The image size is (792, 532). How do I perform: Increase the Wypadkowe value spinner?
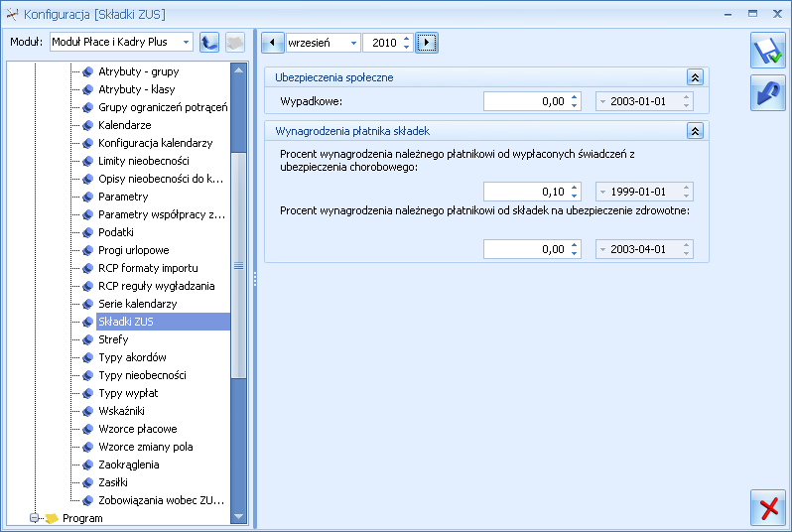pyautogui.click(x=575, y=97)
